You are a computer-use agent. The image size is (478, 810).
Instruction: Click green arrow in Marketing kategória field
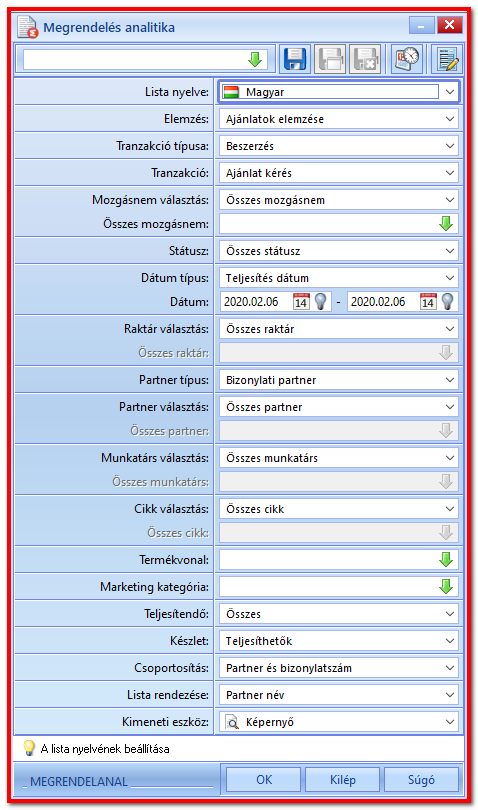(445, 586)
